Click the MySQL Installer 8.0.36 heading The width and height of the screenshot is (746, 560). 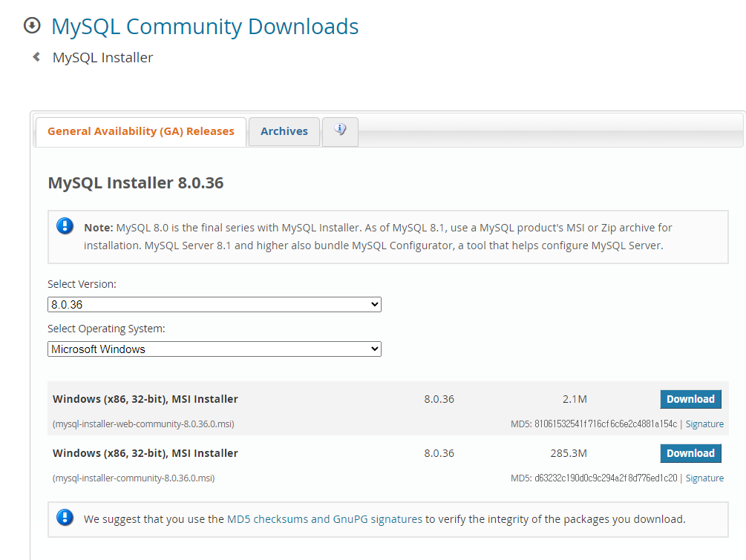click(136, 182)
